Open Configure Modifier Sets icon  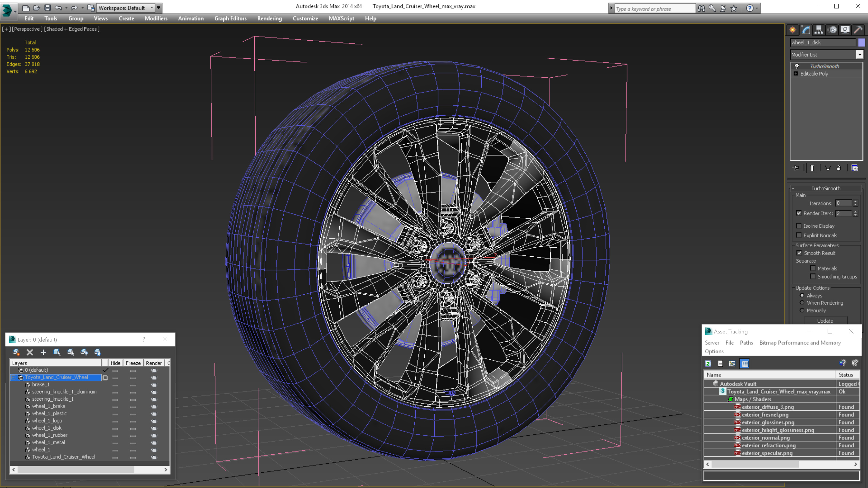tap(855, 168)
